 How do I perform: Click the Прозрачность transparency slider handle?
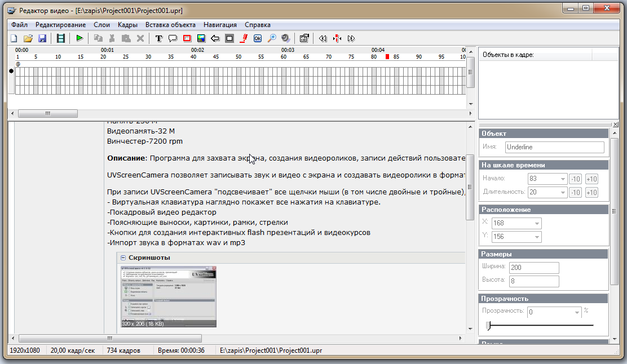point(489,325)
